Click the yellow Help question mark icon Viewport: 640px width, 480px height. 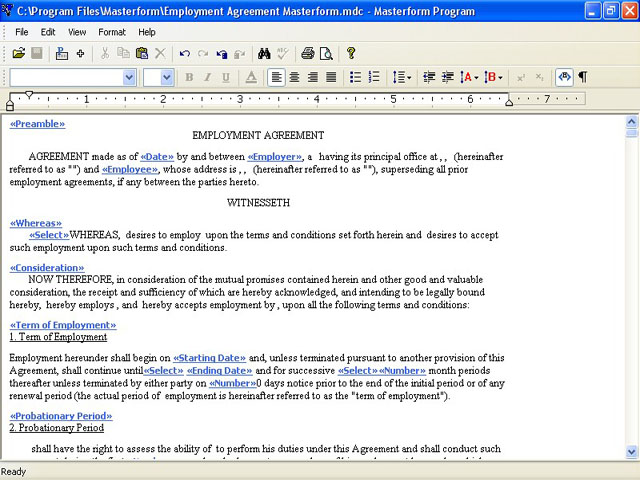351,53
